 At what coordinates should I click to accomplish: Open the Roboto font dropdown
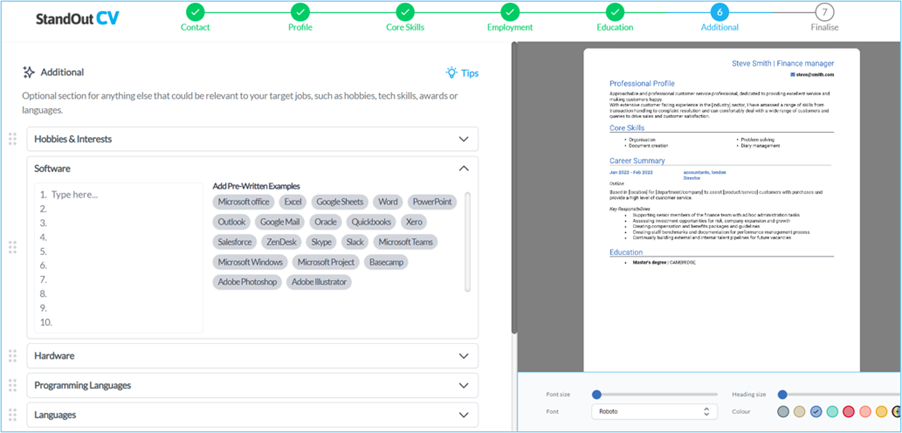(x=655, y=412)
